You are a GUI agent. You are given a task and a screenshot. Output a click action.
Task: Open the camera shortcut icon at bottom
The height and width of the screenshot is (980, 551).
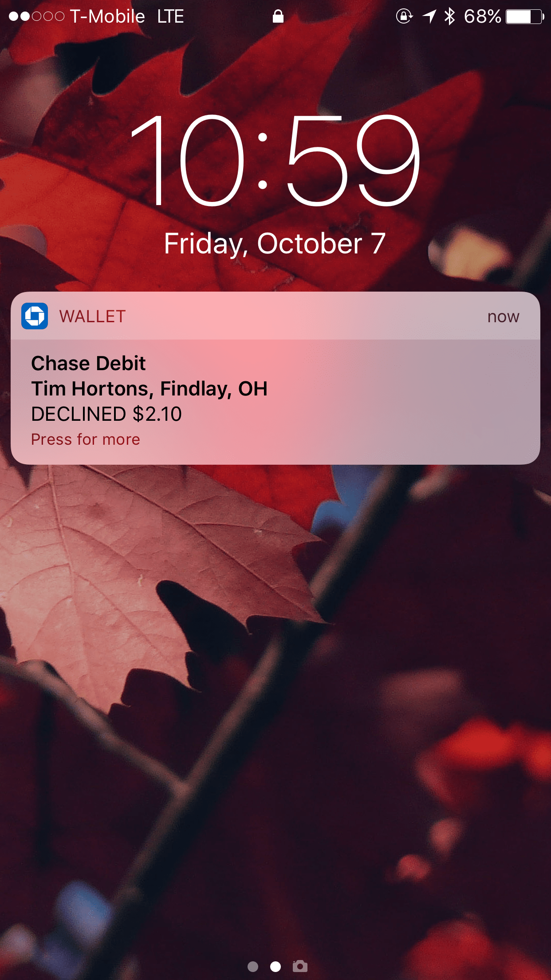pyautogui.click(x=300, y=966)
